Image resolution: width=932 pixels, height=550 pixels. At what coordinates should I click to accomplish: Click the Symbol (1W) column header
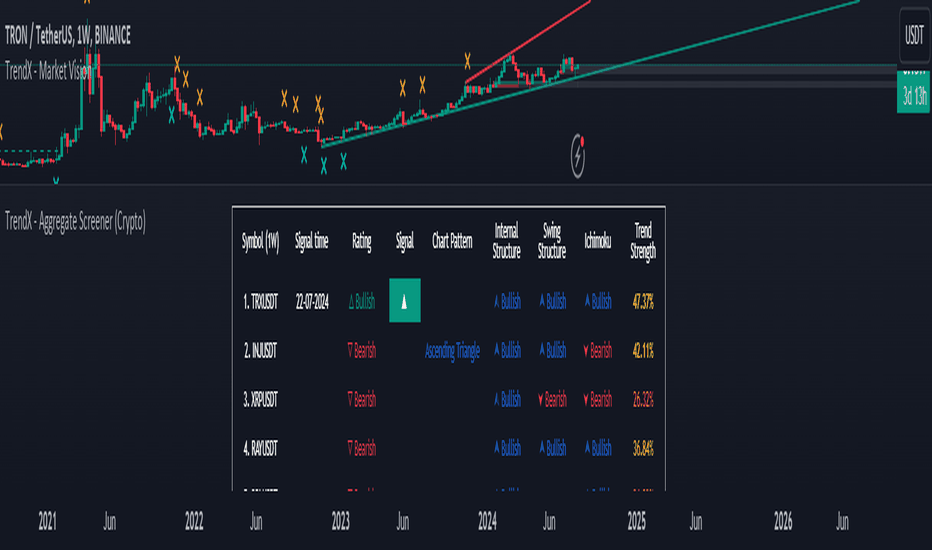[260, 241]
